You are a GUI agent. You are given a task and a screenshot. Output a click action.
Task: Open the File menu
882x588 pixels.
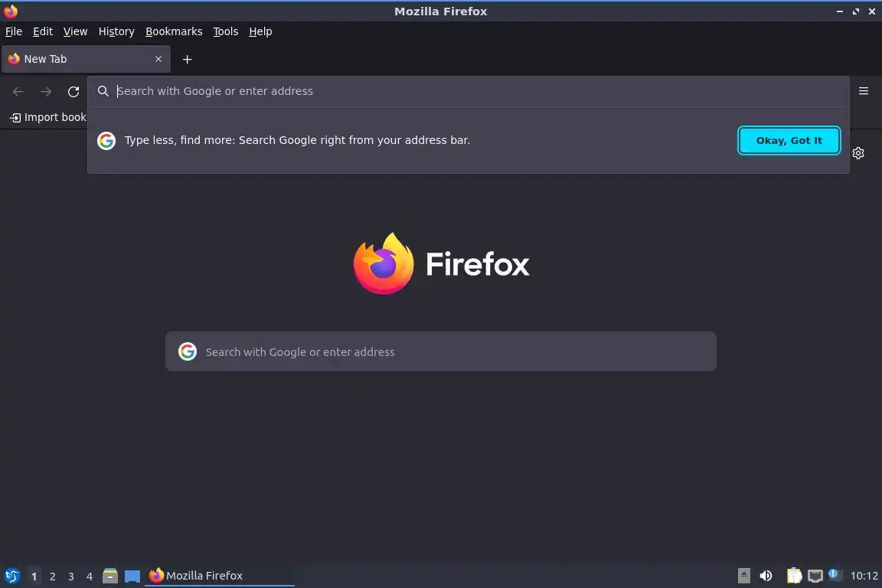(14, 31)
